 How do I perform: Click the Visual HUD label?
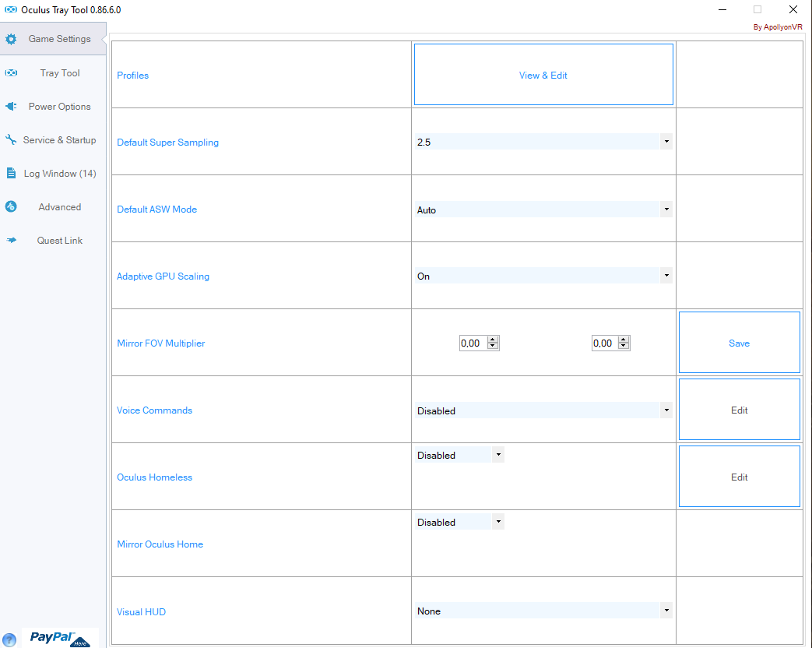(x=141, y=611)
